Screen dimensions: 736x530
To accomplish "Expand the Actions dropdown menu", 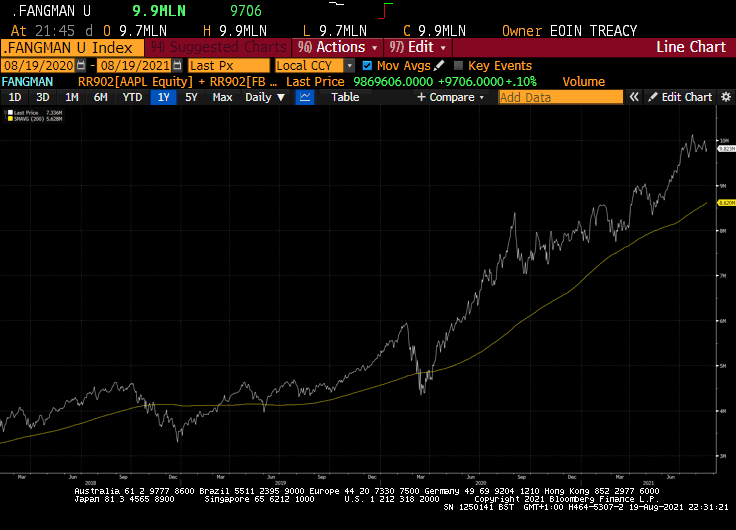I will point(338,47).
